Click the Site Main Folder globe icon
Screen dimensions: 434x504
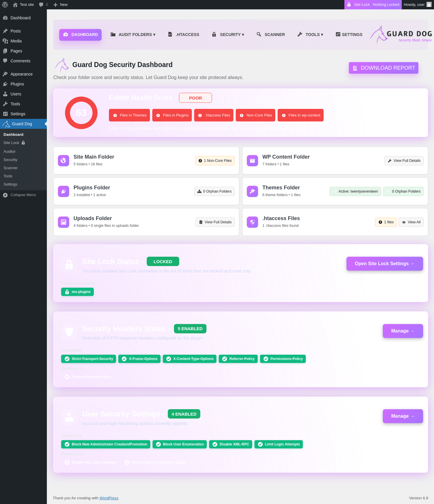click(64, 161)
